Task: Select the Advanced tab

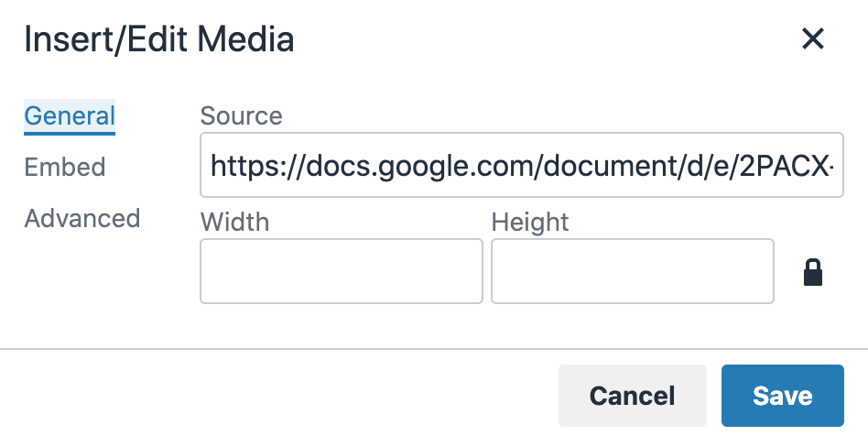Action: [82, 219]
